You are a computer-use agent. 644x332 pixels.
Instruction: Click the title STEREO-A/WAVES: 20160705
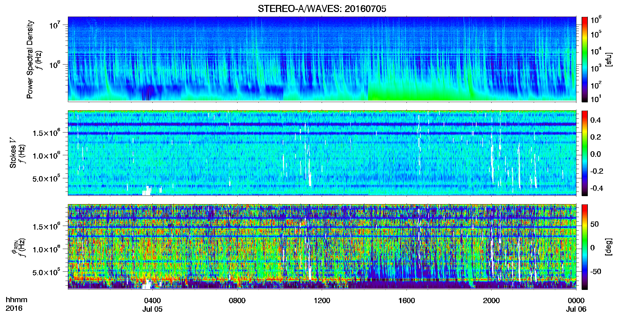point(322,9)
